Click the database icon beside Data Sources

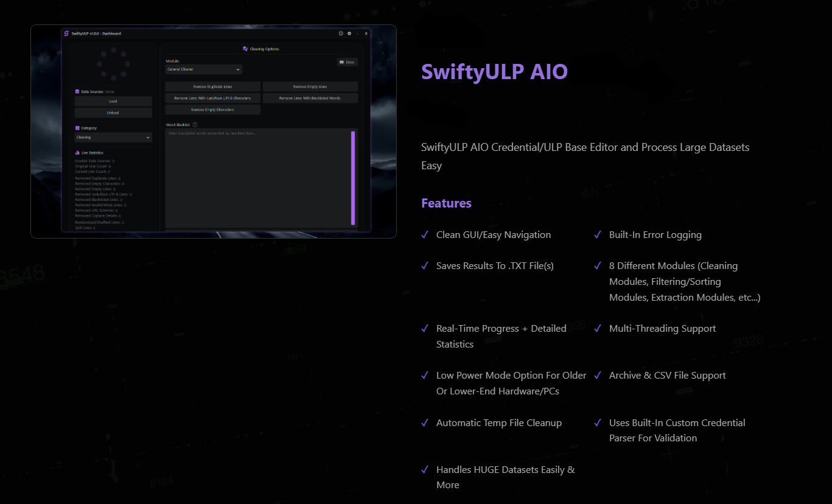(x=77, y=91)
